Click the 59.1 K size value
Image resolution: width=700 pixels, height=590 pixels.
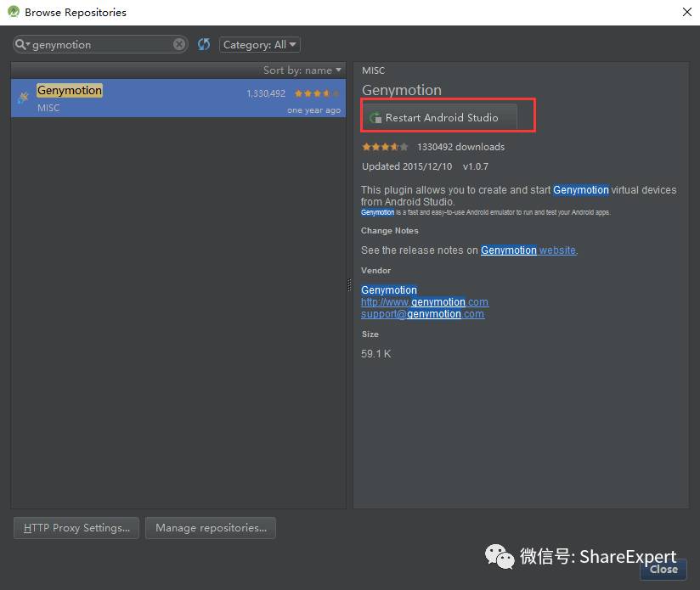375,354
